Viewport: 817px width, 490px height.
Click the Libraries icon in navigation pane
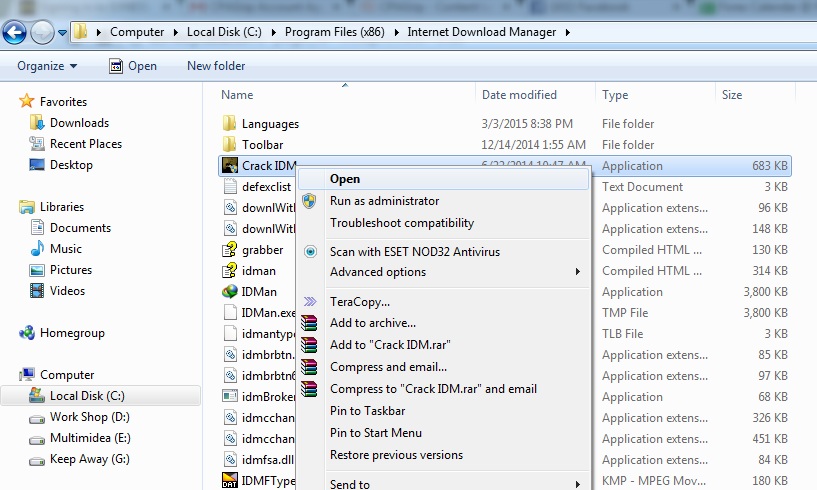click(27, 207)
